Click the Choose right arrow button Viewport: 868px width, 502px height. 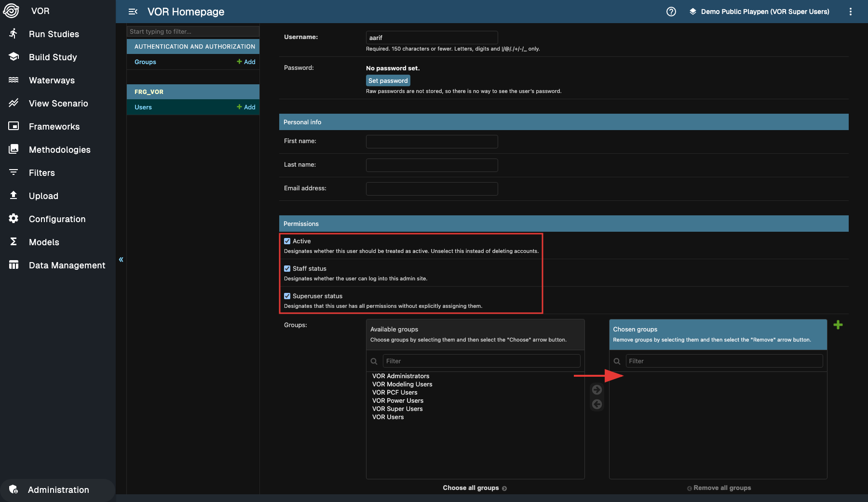(597, 390)
